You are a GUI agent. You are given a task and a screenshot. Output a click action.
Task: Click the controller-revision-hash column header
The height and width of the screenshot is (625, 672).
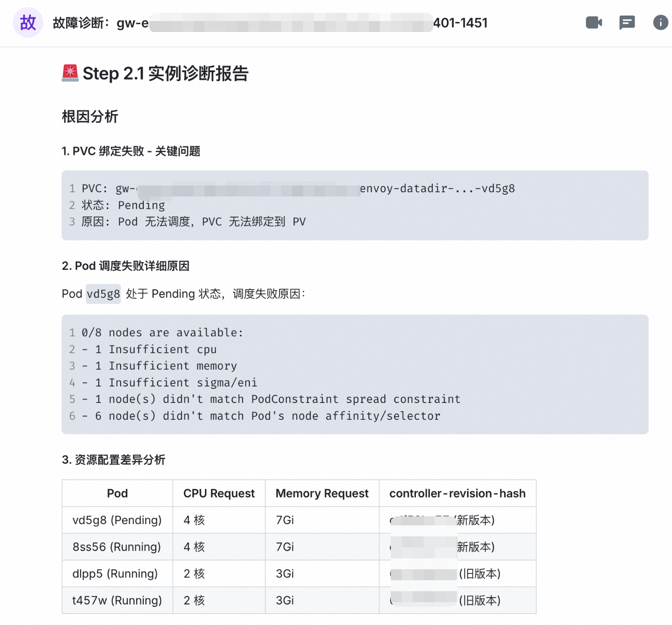pos(457,493)
